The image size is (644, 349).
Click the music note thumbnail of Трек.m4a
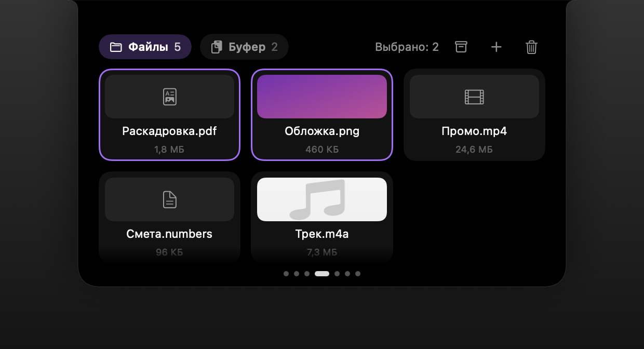click(x=322, y=199)
